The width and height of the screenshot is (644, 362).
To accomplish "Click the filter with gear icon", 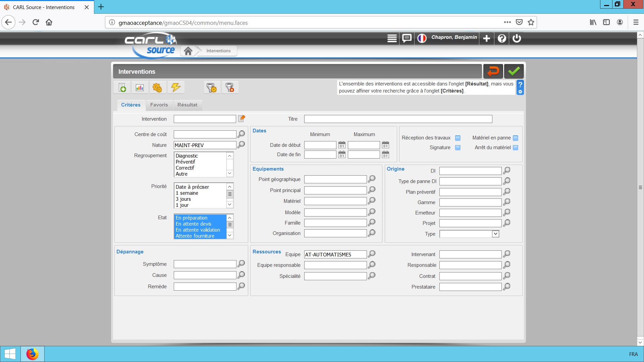I will pos(212,88).
